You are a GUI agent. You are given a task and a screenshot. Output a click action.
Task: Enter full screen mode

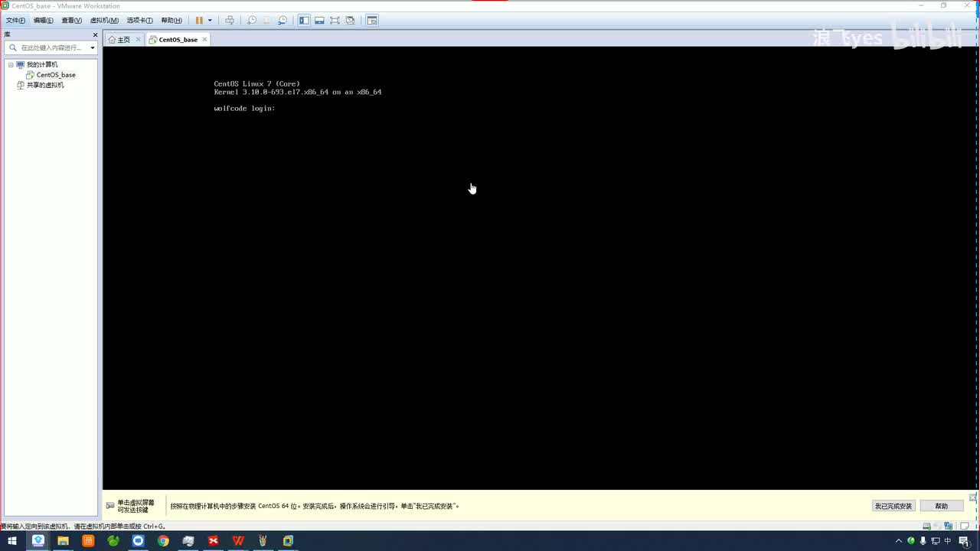(x=335, y=21)
